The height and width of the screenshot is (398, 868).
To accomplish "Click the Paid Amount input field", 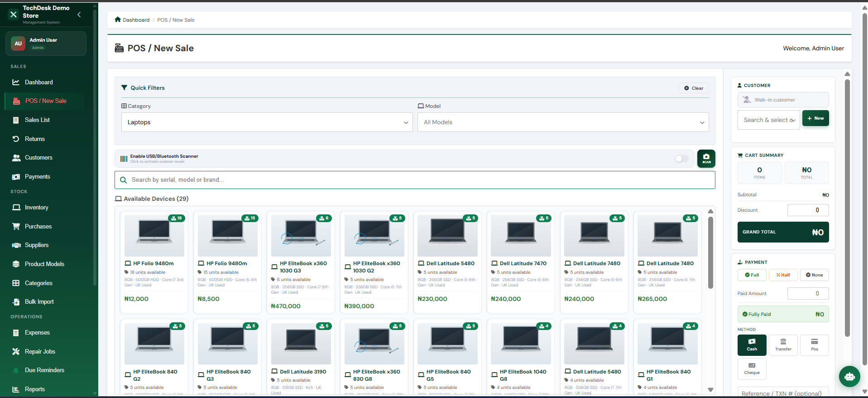I will click(x=808, y=293).
